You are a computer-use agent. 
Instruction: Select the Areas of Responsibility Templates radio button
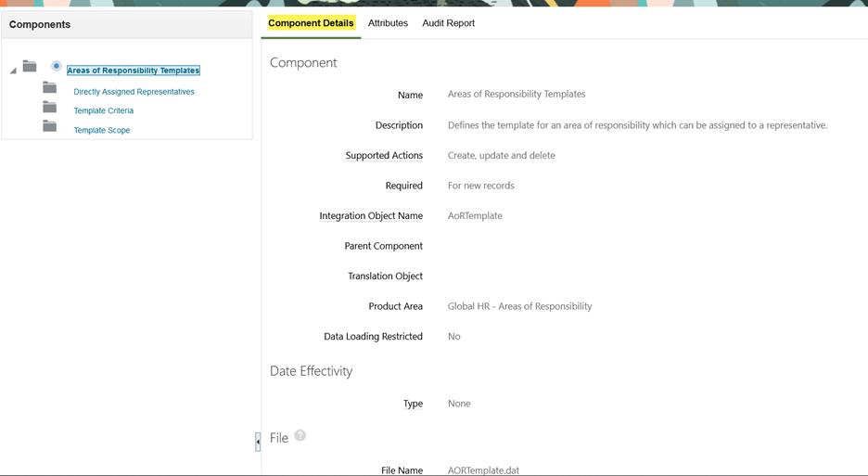[x=56, y=66]
